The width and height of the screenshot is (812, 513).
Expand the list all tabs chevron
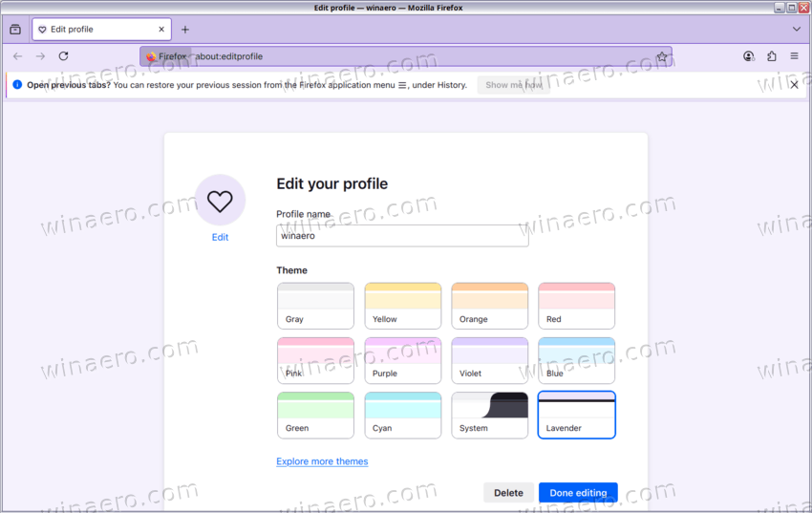pyautogui.click(x=797, y=30)
